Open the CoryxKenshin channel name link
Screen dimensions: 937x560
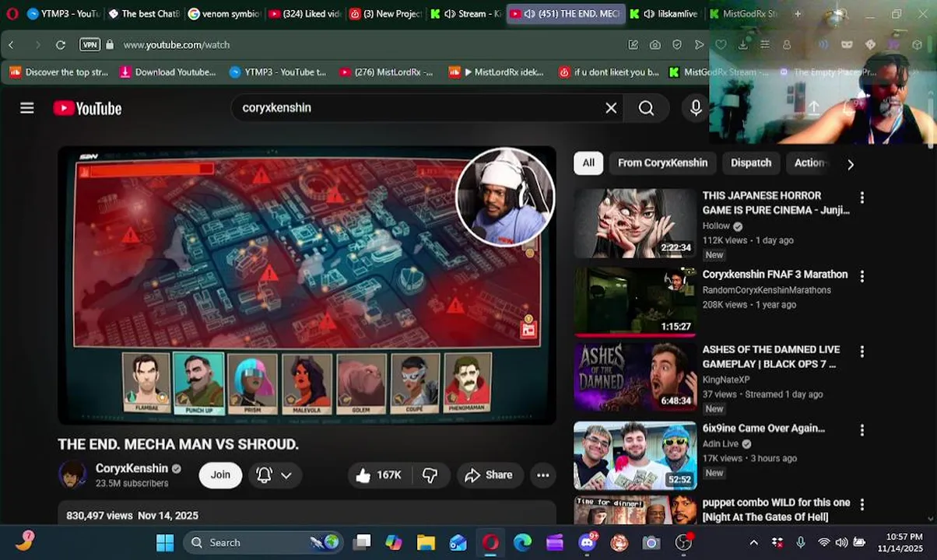click(x=132, y=468)
